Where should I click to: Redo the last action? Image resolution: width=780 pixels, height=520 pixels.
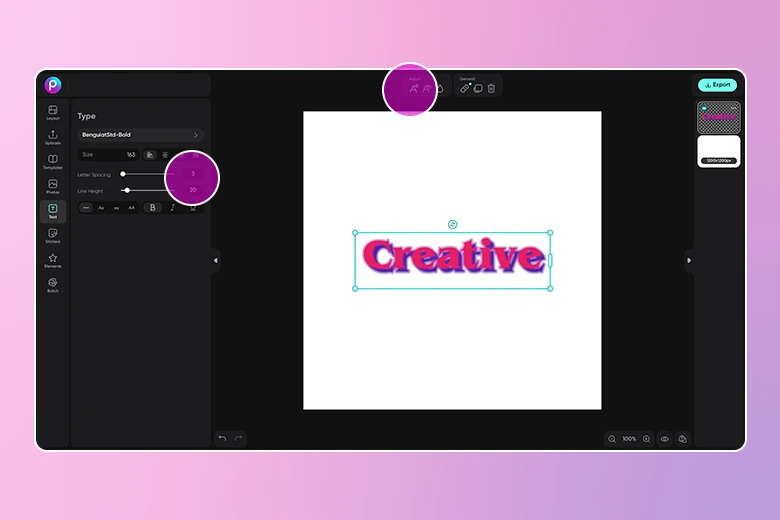(x=238, y=438)
